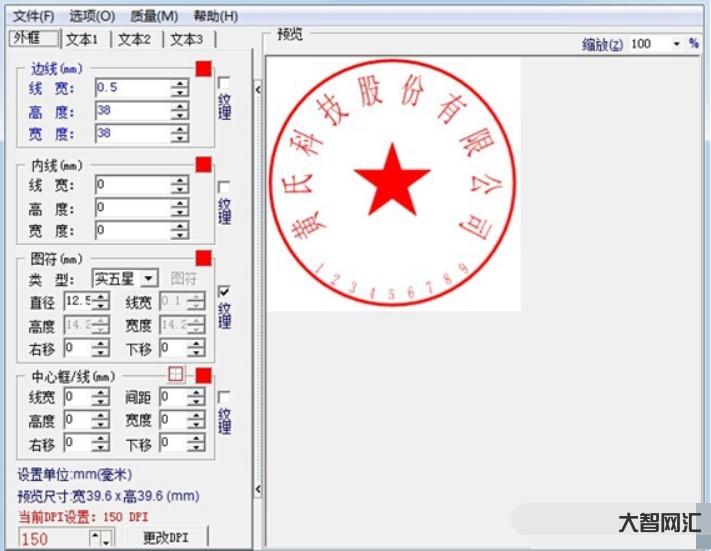Click the DPI value spinner arrows
711x551 pixels.
pos(101,538)
